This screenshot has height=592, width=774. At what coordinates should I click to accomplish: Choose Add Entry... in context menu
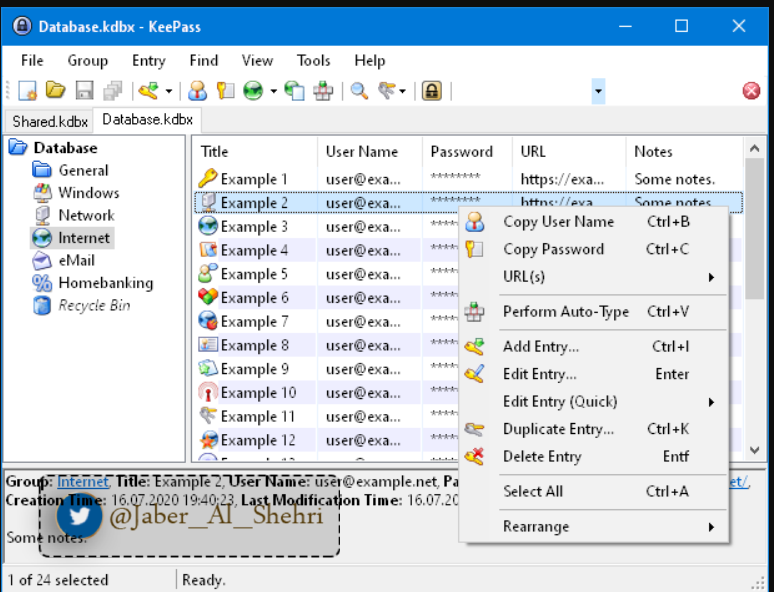click(x=594, y=347)
